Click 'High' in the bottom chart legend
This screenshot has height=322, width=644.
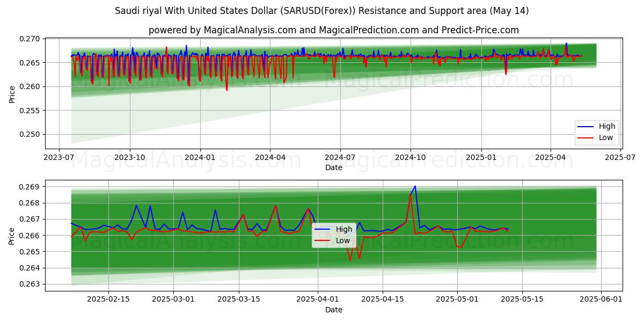344,229
